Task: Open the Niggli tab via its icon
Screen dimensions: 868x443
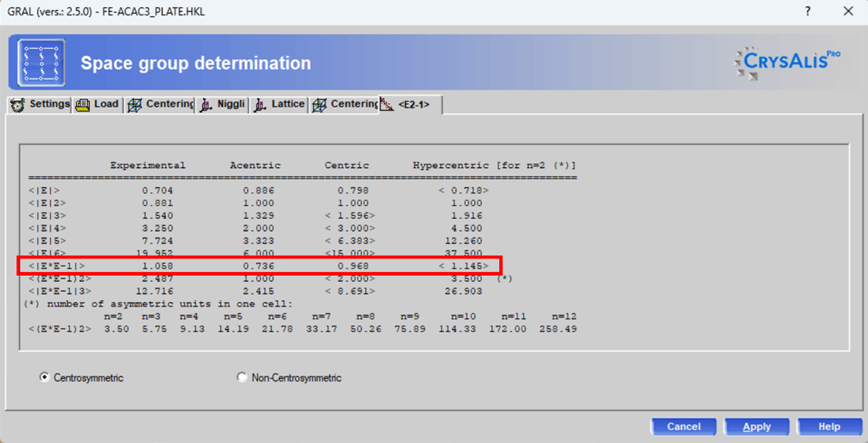Action: (206, 105)
